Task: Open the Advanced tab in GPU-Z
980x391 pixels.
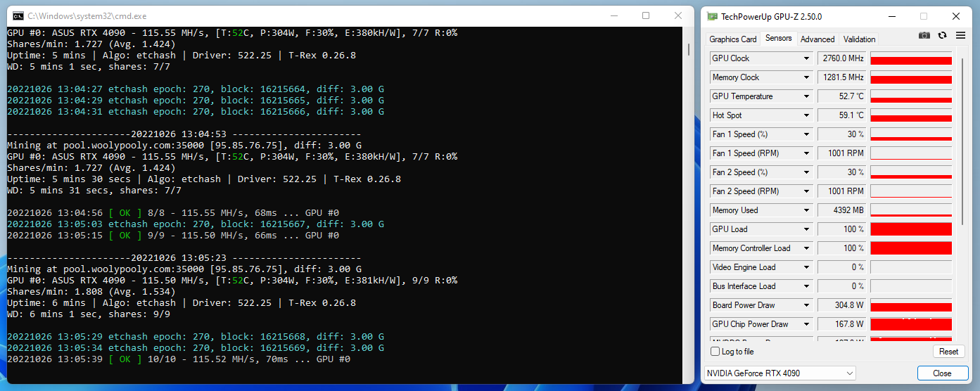Action: tap(817, 39)
